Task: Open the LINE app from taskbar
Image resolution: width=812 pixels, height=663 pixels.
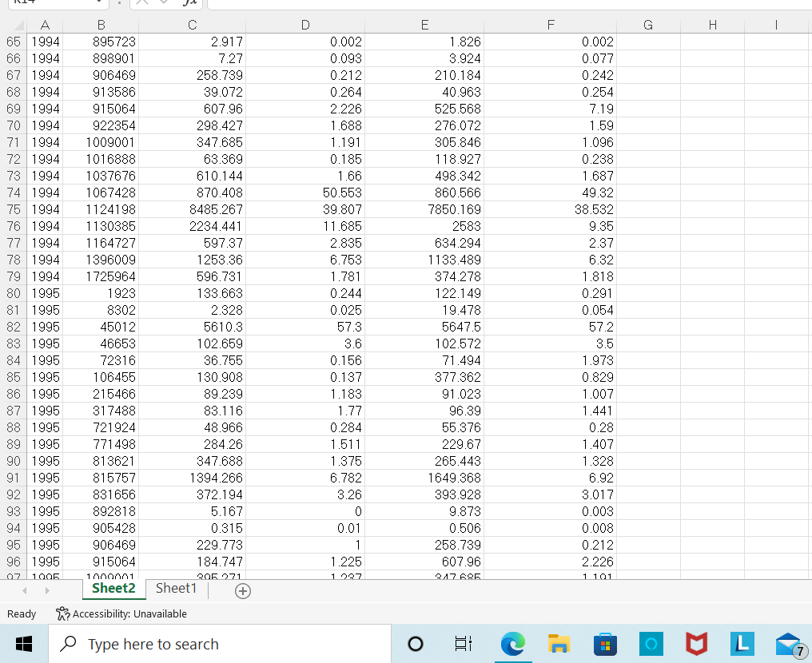Action: [741, 644]
